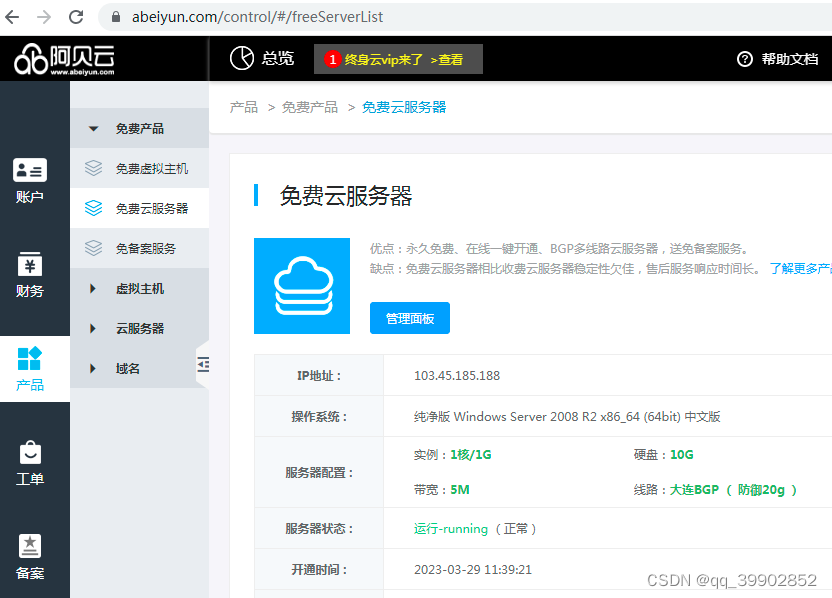Collapse the 免费产品 menu group
This screenshot has height=598, width=832.
coord(93,128)
